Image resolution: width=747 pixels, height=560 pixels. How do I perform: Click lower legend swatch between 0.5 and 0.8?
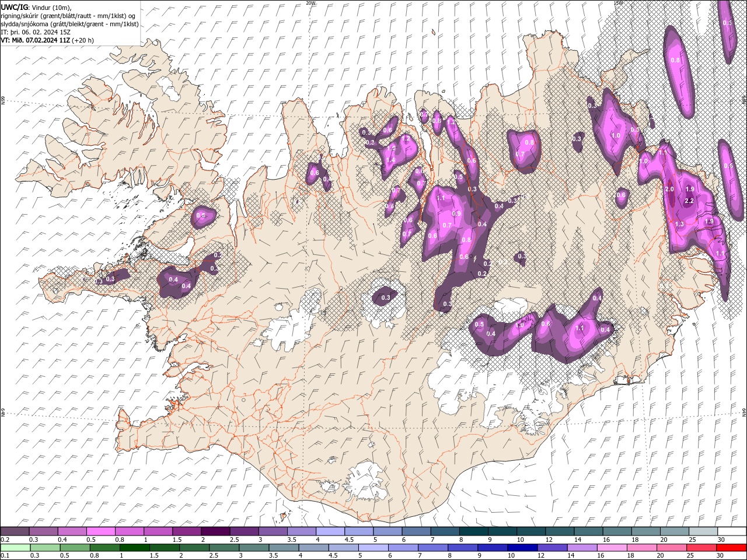tap(75, 548)
